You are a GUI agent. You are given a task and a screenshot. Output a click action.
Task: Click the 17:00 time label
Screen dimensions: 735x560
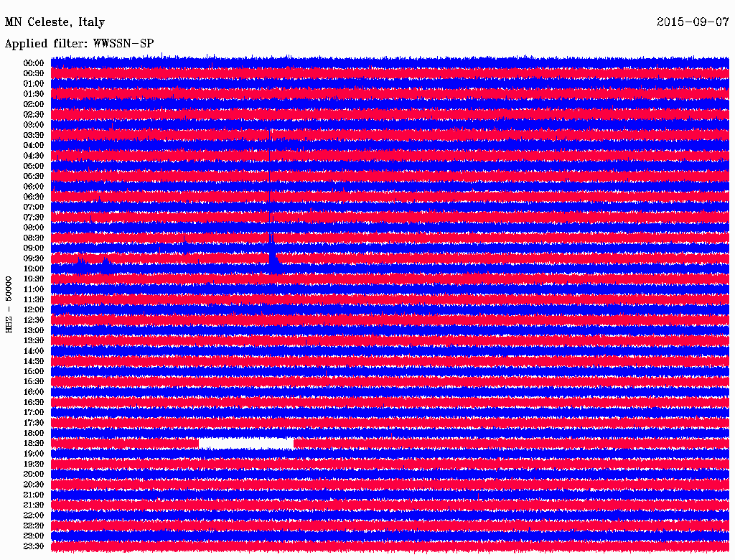point(34,413)
